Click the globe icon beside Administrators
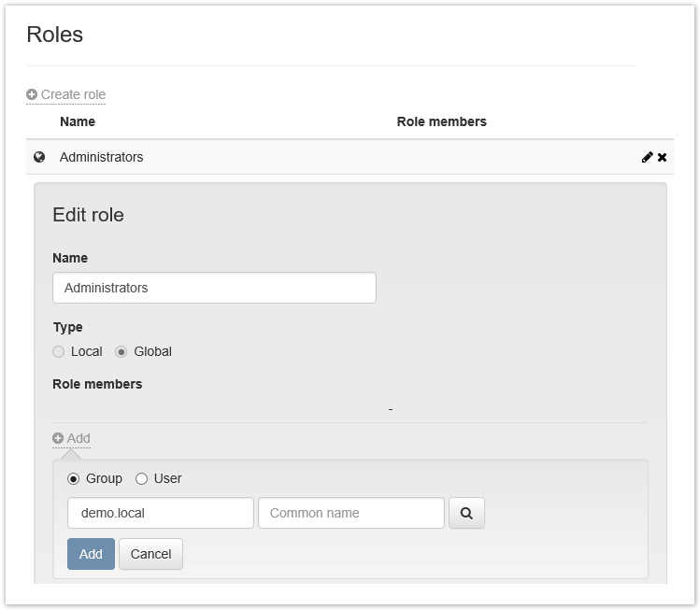 tap(39, 157)
